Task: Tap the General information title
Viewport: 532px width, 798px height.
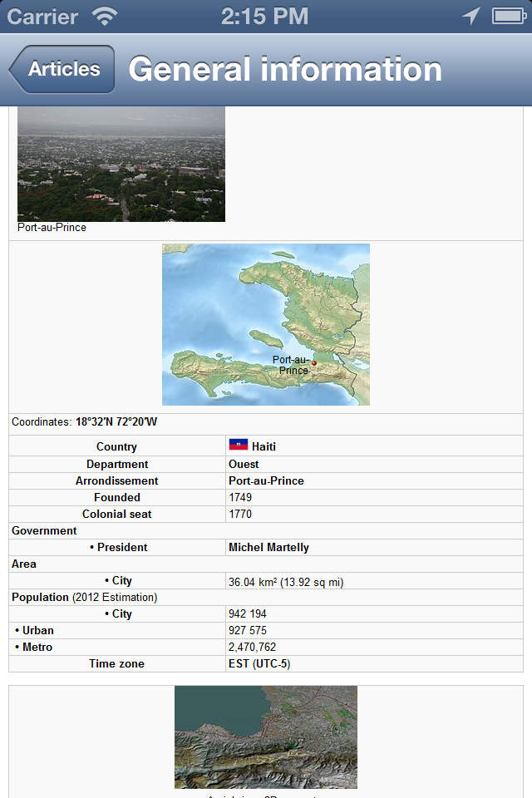Action: [285, 69]
